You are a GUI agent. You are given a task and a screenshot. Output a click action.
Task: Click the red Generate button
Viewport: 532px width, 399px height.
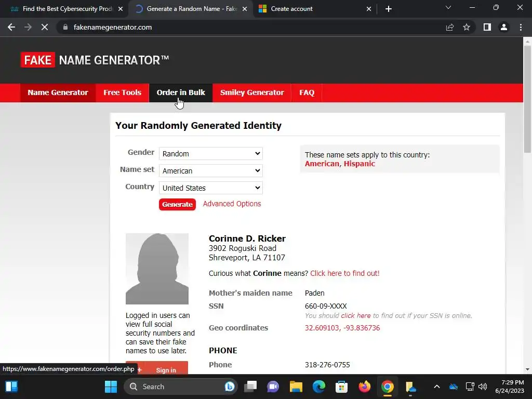(178, 204)
